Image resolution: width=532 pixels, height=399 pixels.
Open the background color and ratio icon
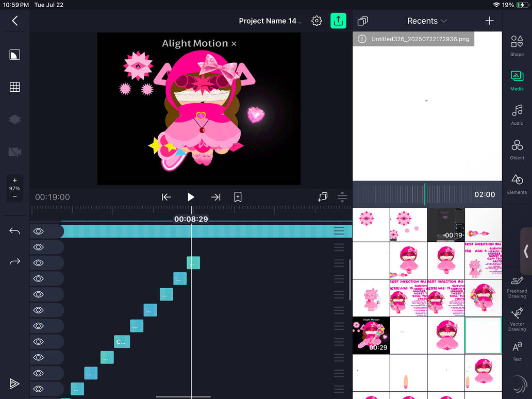click(14, 55)
